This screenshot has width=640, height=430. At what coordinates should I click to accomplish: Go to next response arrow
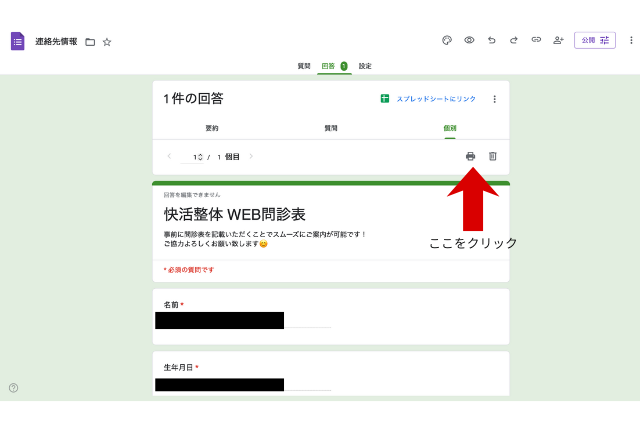[251, 156]
